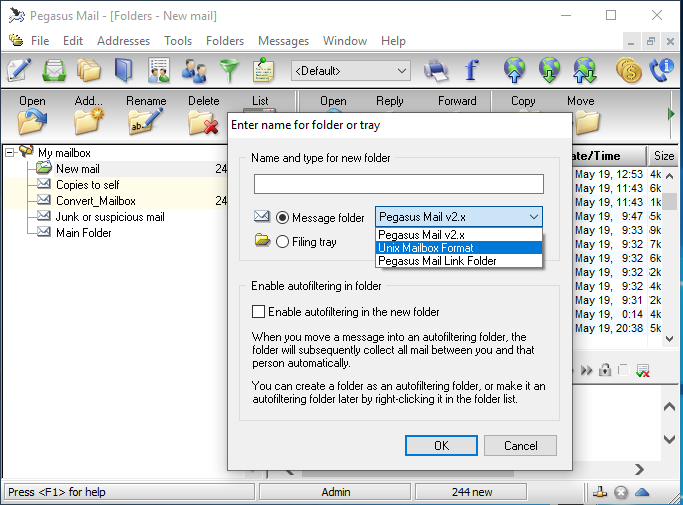683x505 pixels.
Task: Select the Convert_Mailbox folder
Action: (96, 201)
